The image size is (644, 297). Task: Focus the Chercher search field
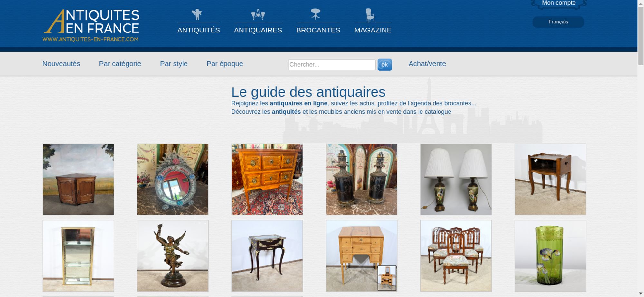pyautogui.click(x=332, y=65)
